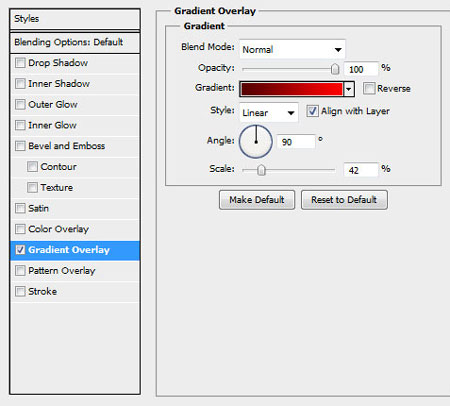
Task: Select the Gradient Overlay style entry
Action: (75, 250)
